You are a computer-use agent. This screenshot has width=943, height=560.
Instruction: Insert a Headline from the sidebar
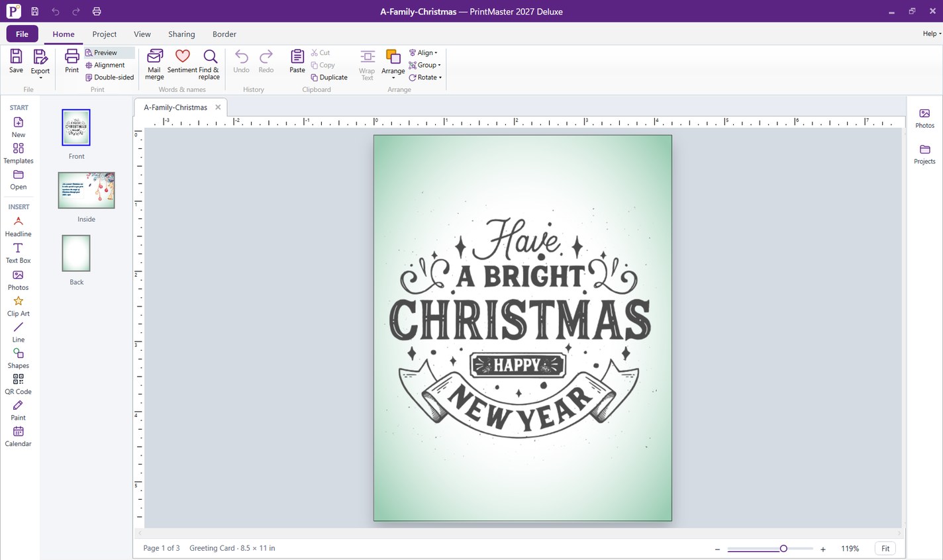pos(19,226)
